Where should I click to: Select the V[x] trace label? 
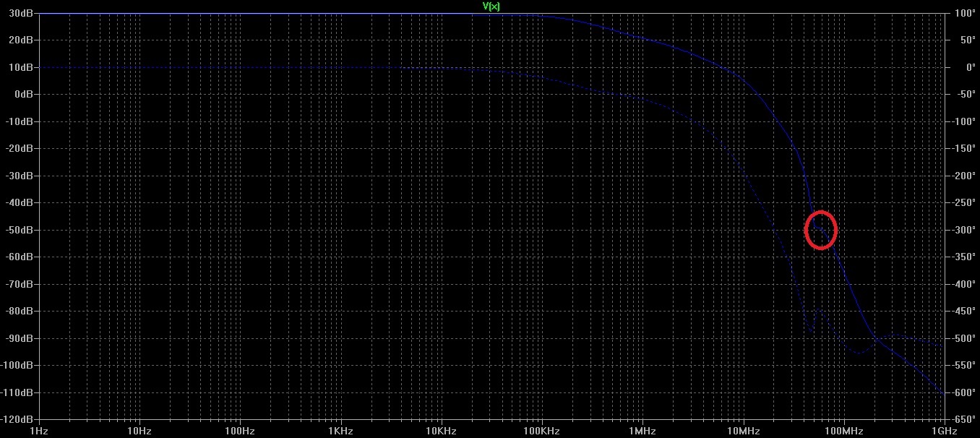tap(491, 6)
